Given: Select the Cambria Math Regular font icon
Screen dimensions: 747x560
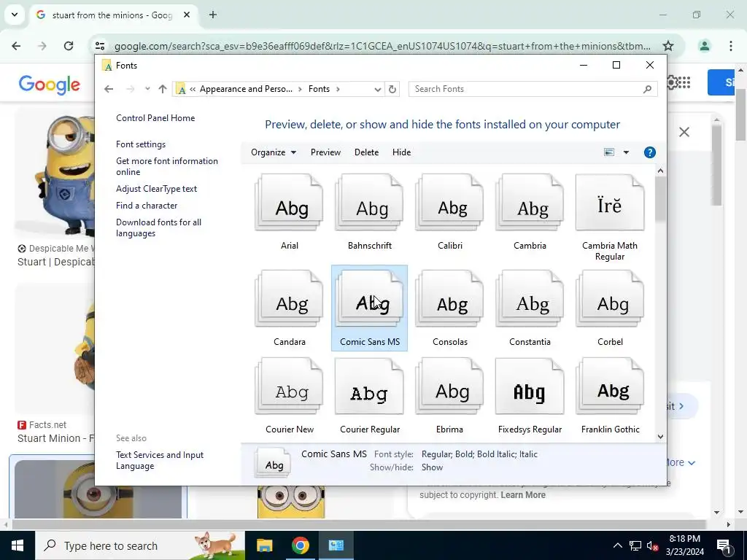Looking at the screenshot, I should pyautogui.click(x=610, y=203).
